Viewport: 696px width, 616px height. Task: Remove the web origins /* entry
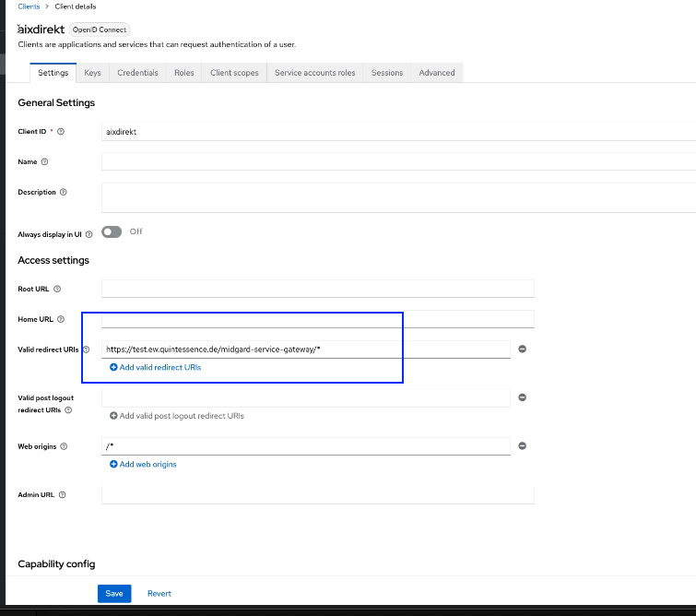tap(522, 446)
